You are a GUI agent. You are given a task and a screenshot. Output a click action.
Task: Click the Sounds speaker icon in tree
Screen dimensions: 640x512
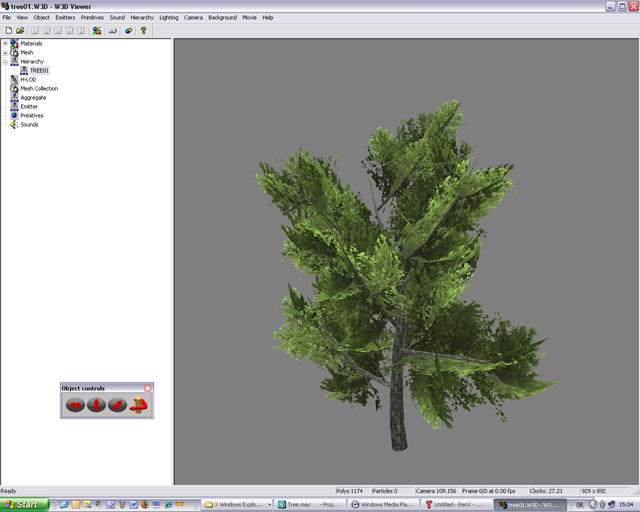click(14, 125)
